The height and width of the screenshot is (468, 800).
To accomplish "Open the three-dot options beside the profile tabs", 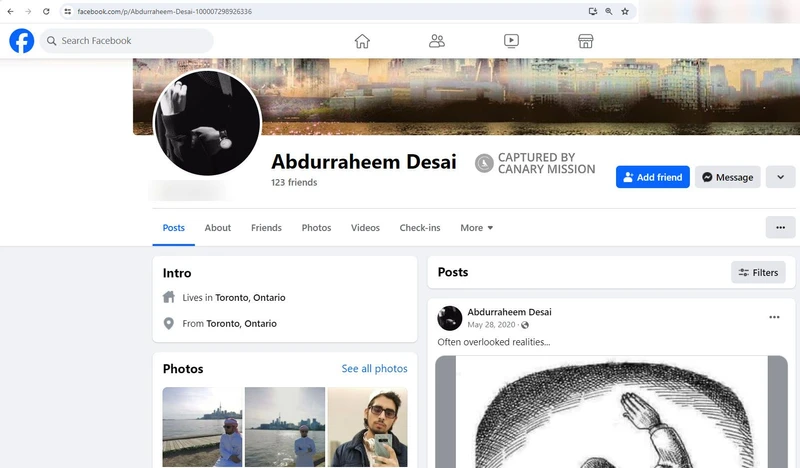I will 781,228.
